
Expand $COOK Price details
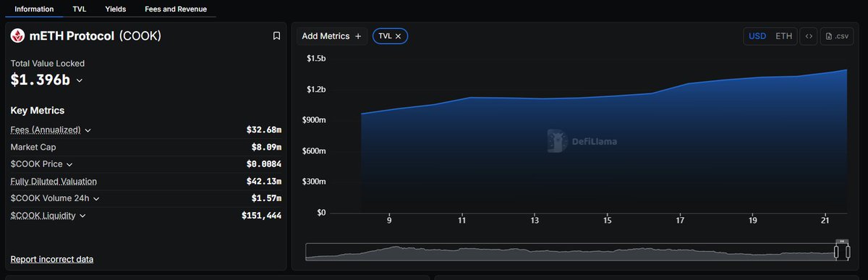coord(69,164)
